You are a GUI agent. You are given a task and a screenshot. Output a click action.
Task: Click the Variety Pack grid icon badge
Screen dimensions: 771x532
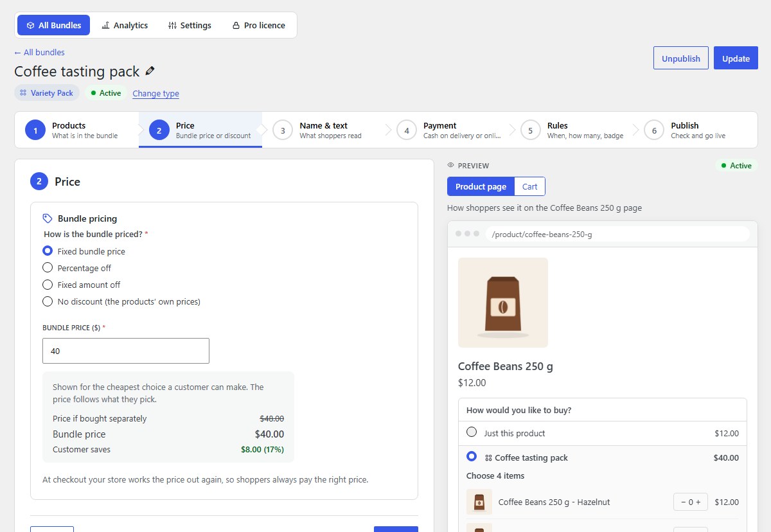point(47,93)
